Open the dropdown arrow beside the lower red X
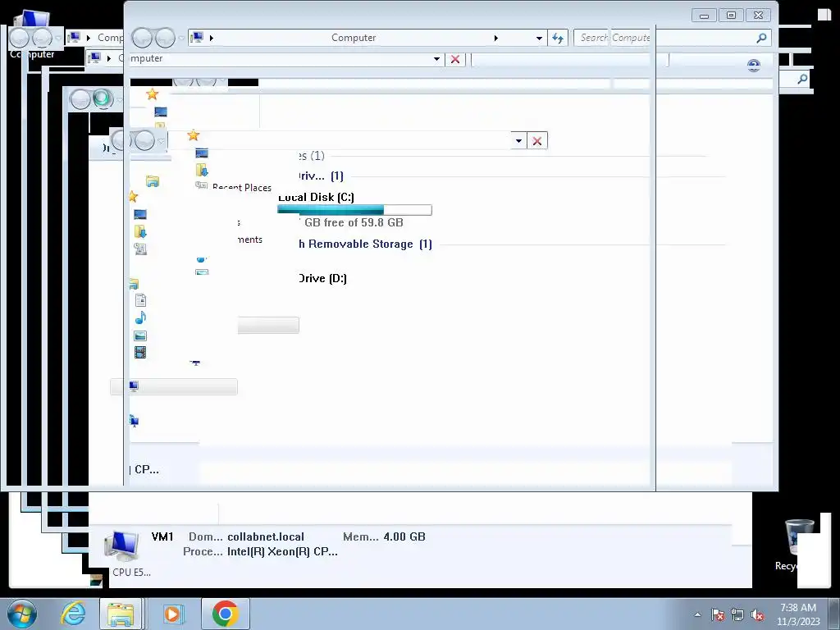 [x=518, y=141]
